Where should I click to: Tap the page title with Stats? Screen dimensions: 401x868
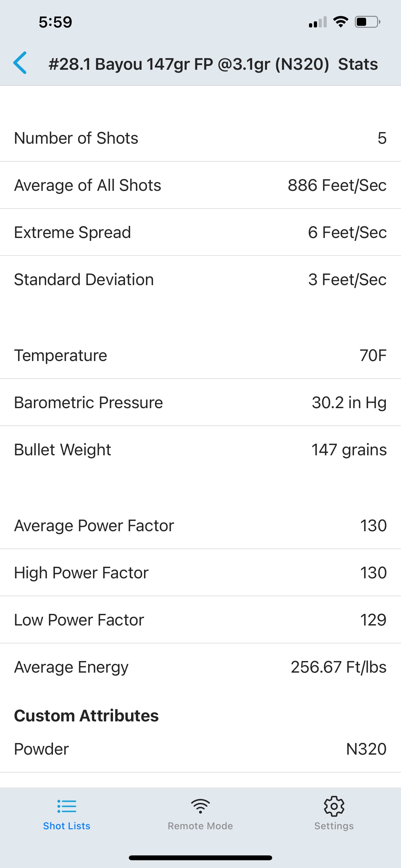tap(213, 64)
